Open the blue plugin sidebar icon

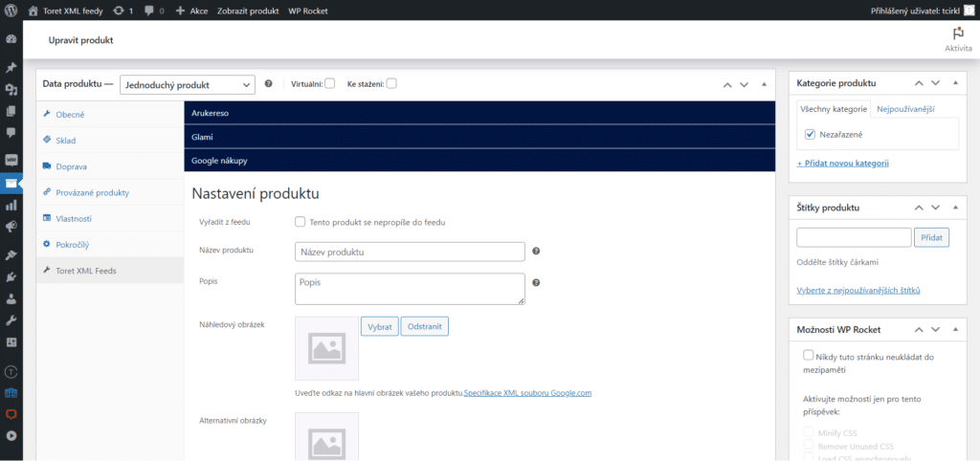(11, 393)
